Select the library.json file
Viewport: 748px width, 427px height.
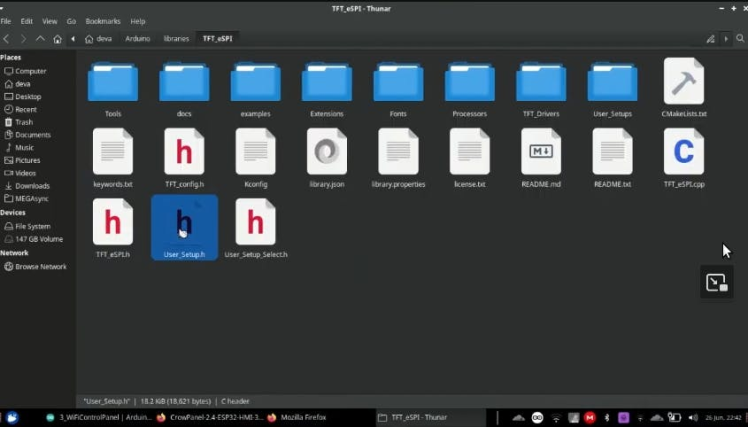pos(327,153)
